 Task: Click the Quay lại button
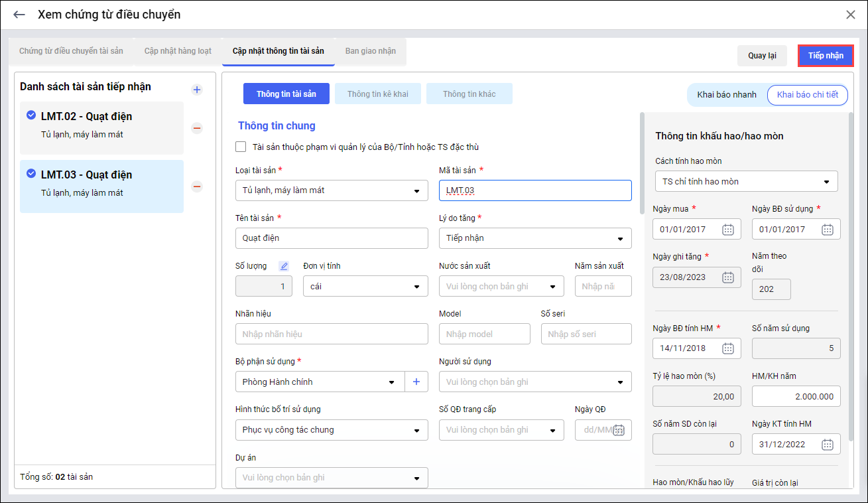pyautogui.click(x=763, y=56)
